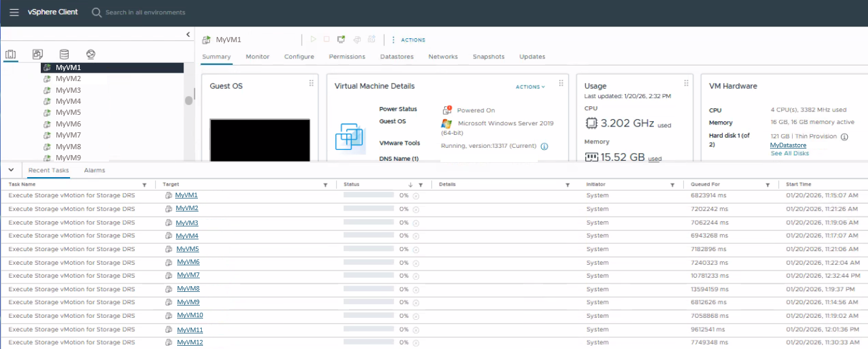Open the Alarms tab
This screenshot has width=868, height=349.
[94, 171]
